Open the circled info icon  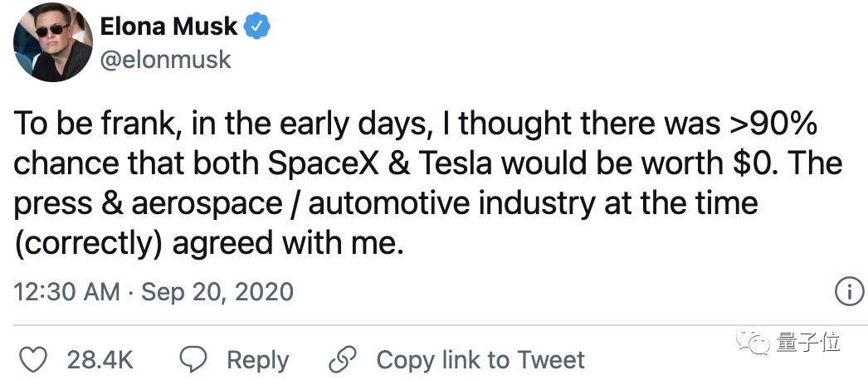847,292
